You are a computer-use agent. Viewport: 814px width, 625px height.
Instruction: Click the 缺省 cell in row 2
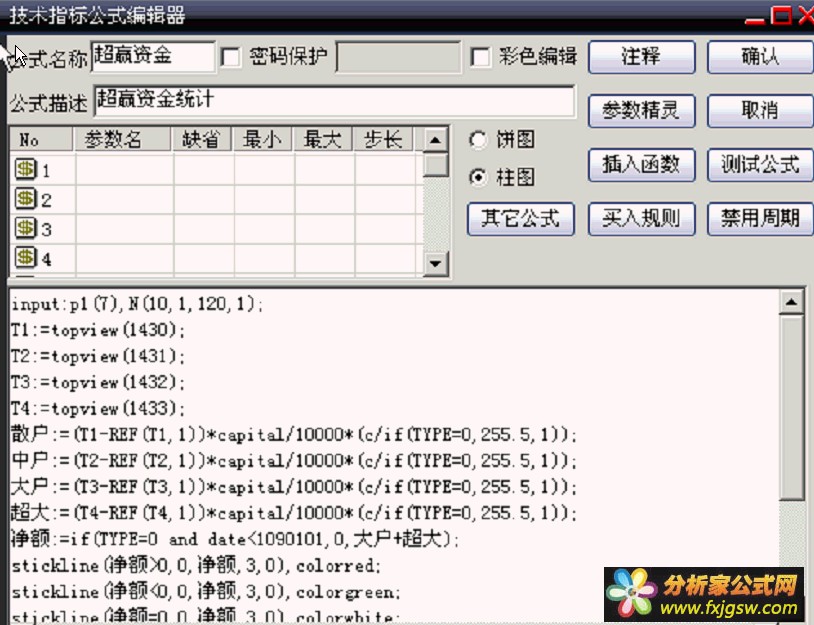(x=204, y=199)
